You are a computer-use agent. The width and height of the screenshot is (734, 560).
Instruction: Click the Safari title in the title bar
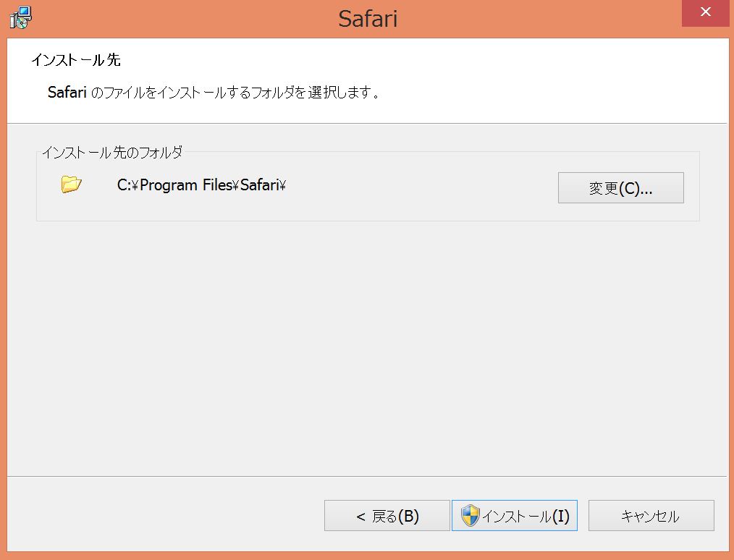[368, 19]
